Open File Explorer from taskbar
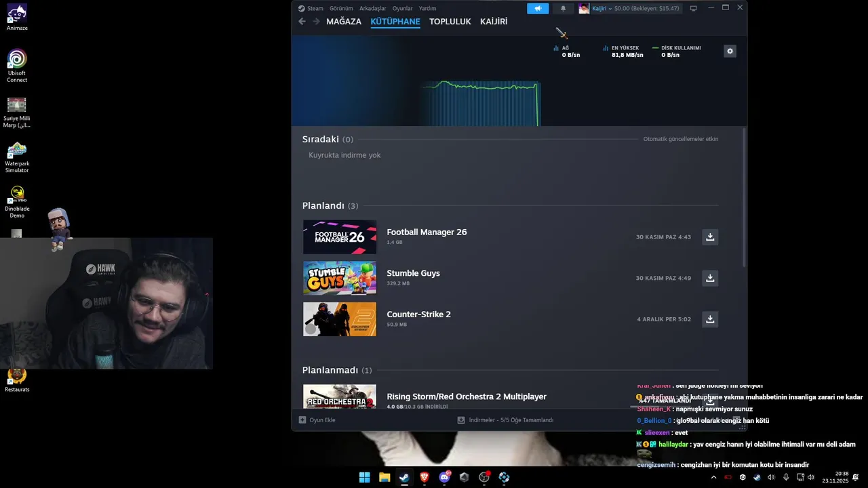This screenshot has width=868, height=488. tap(384, 477)
